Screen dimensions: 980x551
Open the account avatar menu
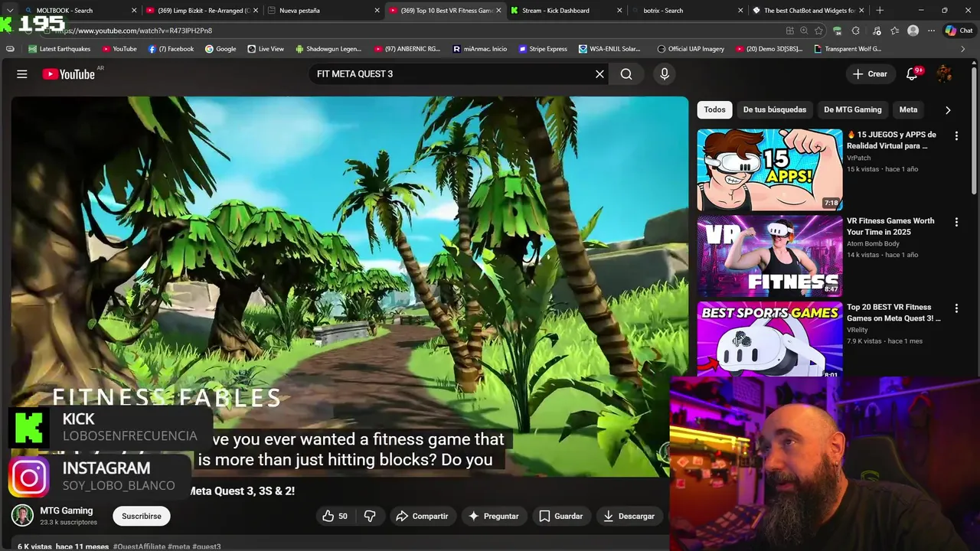[x=945, y=74]
